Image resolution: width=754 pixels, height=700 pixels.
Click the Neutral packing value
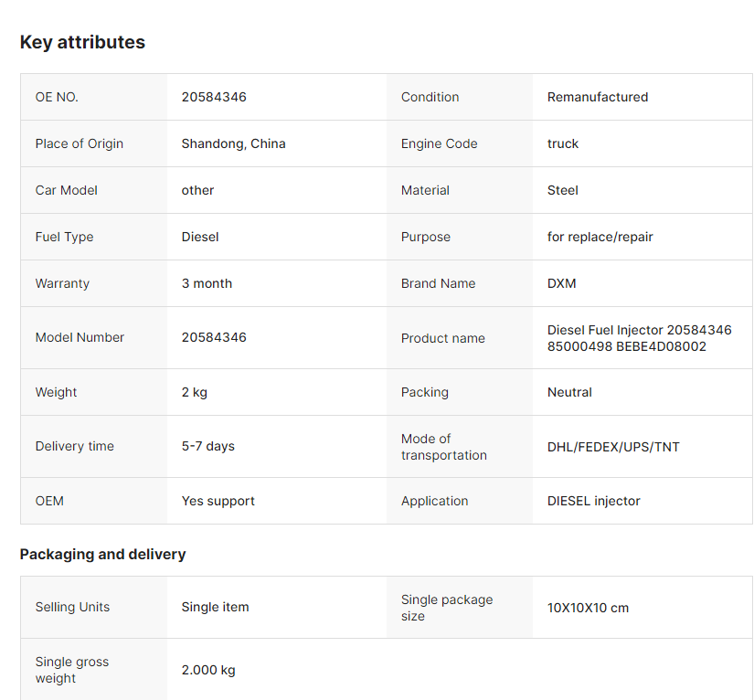pos(569,392)
